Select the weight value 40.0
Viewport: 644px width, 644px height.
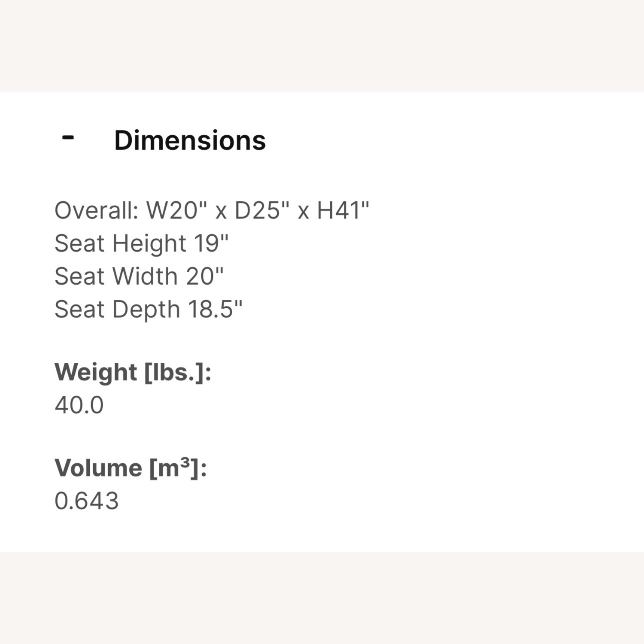78,405
